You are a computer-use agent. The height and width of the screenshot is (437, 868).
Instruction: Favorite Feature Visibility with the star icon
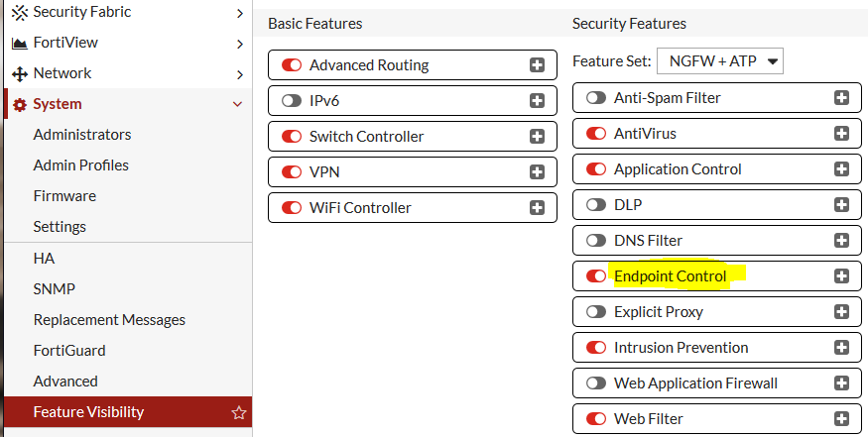238,412
